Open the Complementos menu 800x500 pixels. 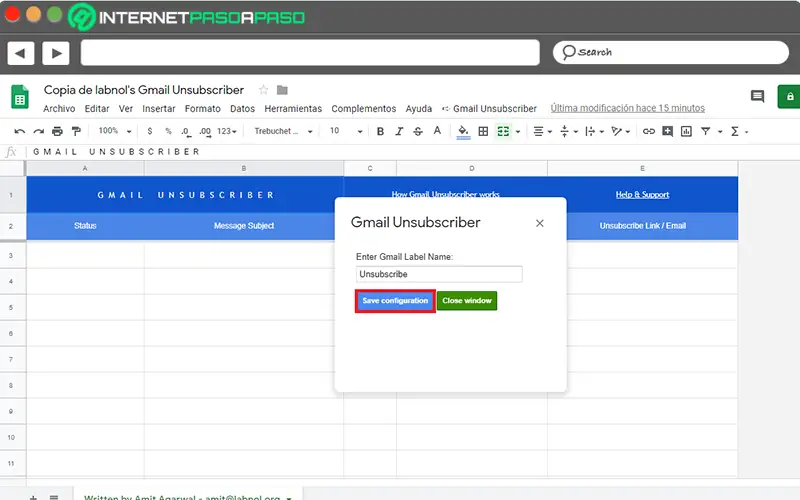(x=364, y=109)
